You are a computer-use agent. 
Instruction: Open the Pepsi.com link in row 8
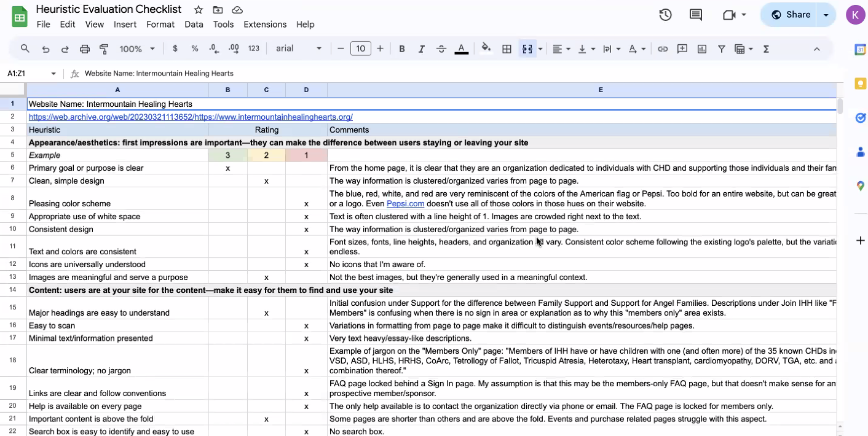pos(405,204)
